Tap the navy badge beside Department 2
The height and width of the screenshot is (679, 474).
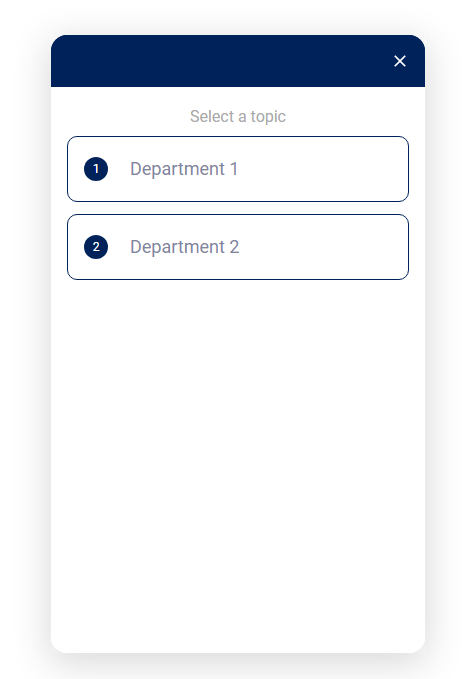[96, 247]
